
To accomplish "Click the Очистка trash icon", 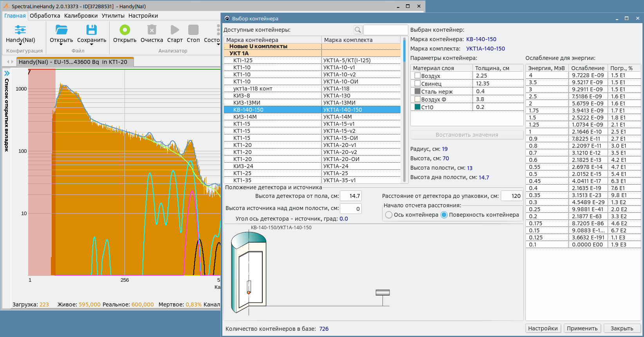I will [x=152, y=30].
